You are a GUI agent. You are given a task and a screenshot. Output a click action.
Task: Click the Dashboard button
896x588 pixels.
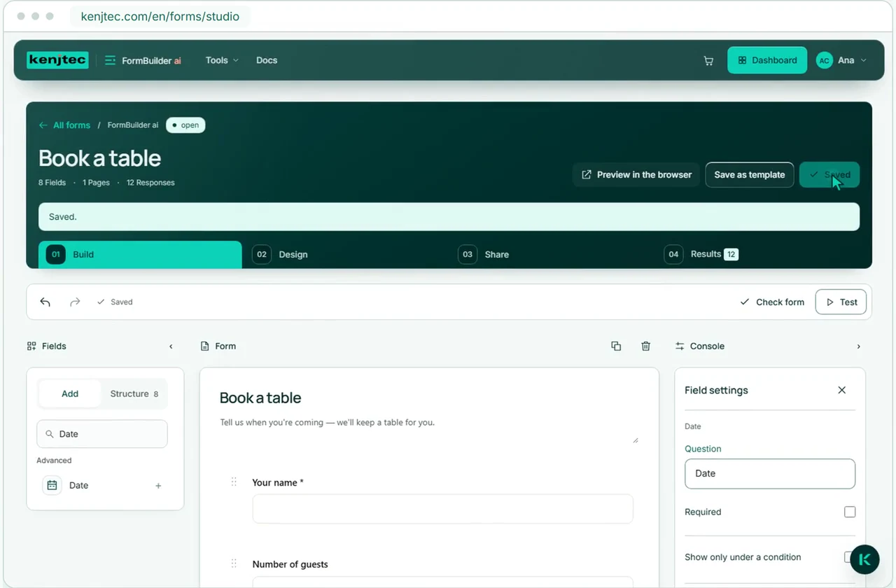767,60
